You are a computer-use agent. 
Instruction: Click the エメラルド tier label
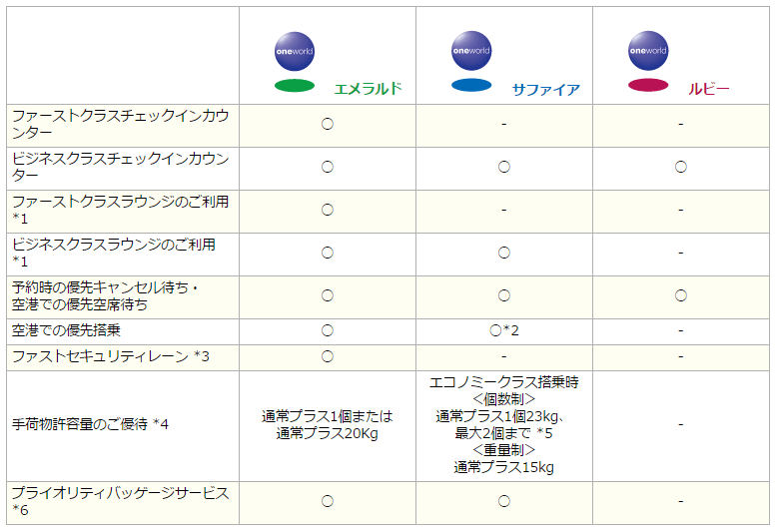click(368, 88)
